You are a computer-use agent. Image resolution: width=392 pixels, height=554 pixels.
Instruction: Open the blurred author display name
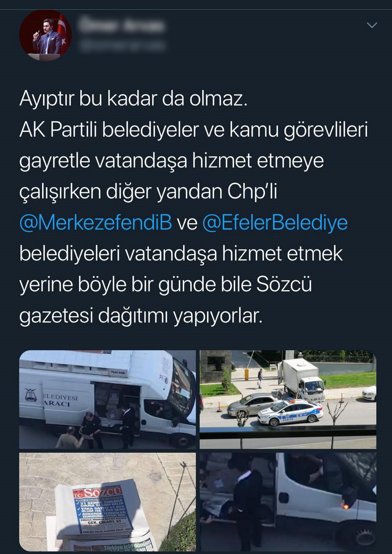pyautogui.click(x=122, y=26)
